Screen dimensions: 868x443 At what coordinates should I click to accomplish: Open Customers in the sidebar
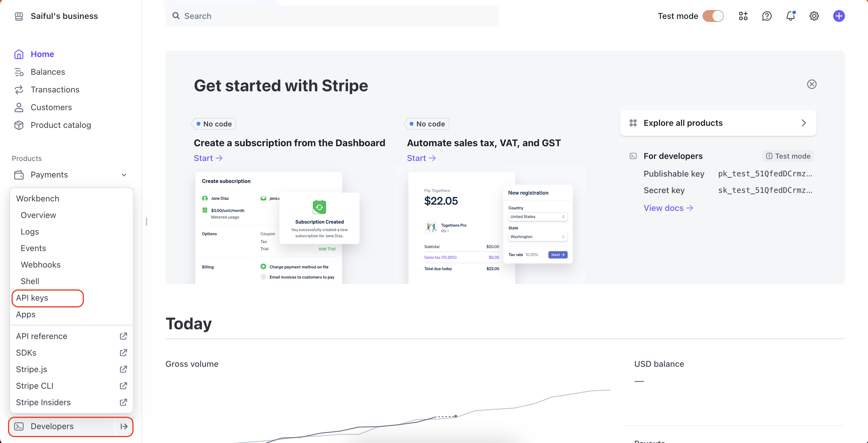[51, 108]
